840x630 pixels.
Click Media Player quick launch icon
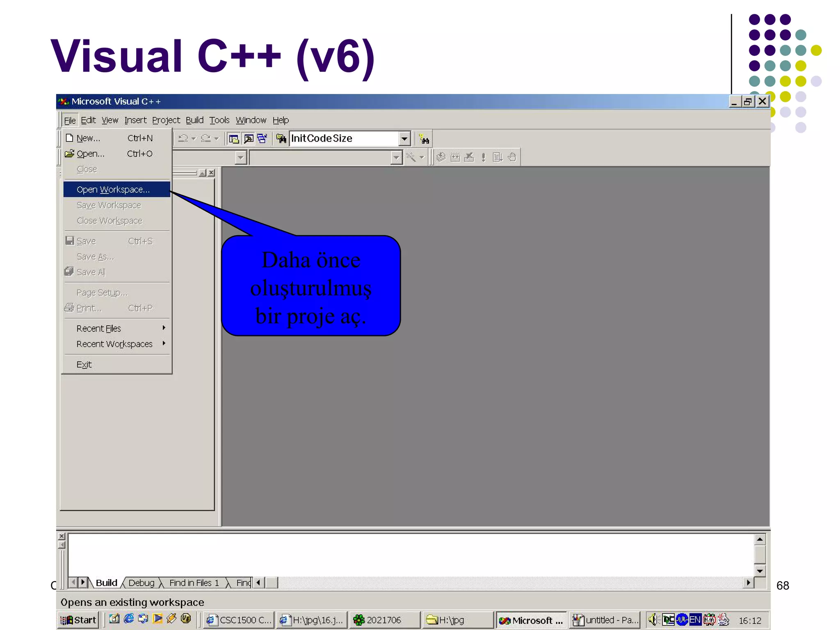[157, 619]
